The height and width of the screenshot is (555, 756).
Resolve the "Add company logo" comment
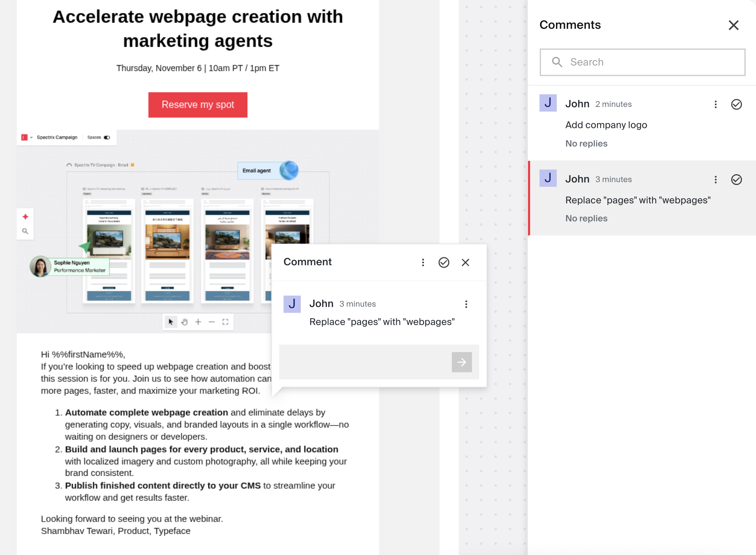point(736,104)
